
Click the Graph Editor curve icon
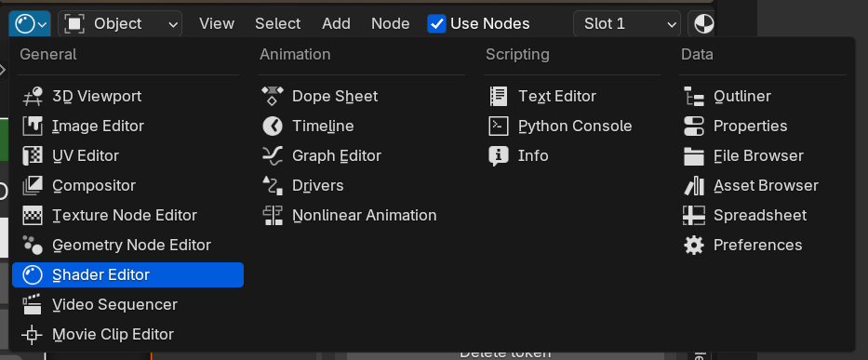click(273, 156)
